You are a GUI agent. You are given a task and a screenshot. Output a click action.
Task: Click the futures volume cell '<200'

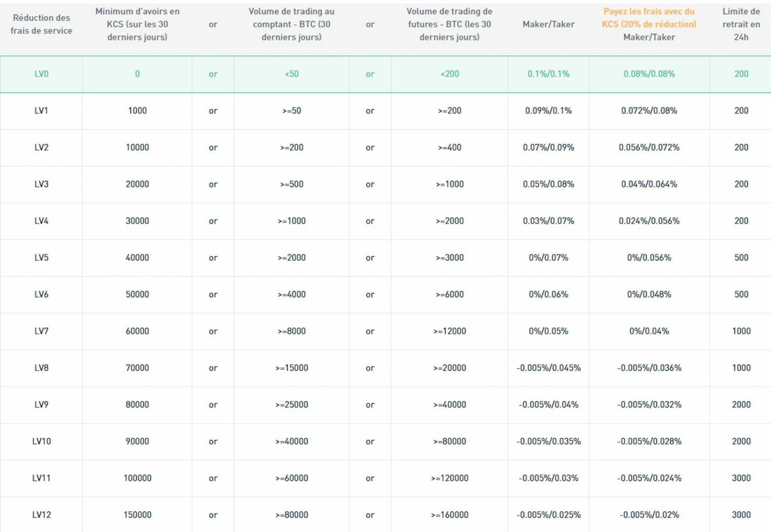point(450,74)
